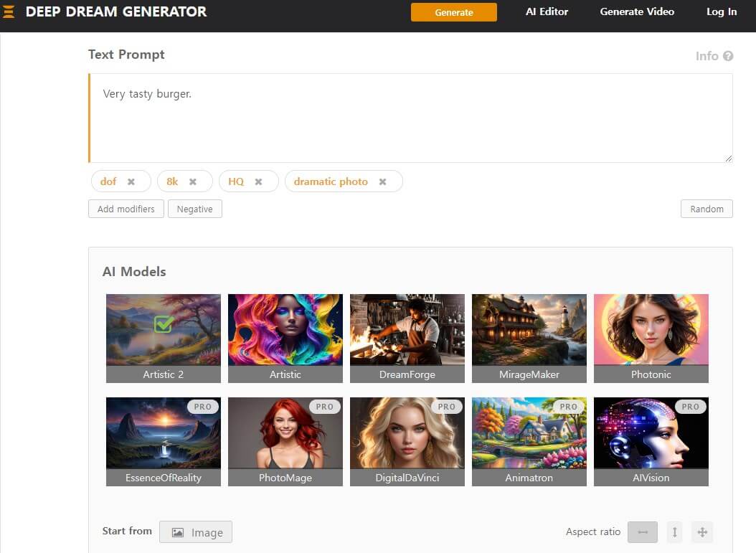Image resolution: width=756 pixels, height=553 pixels.
Task: Click the PRO badge on AIVision
Action: [x=691, y=407]
